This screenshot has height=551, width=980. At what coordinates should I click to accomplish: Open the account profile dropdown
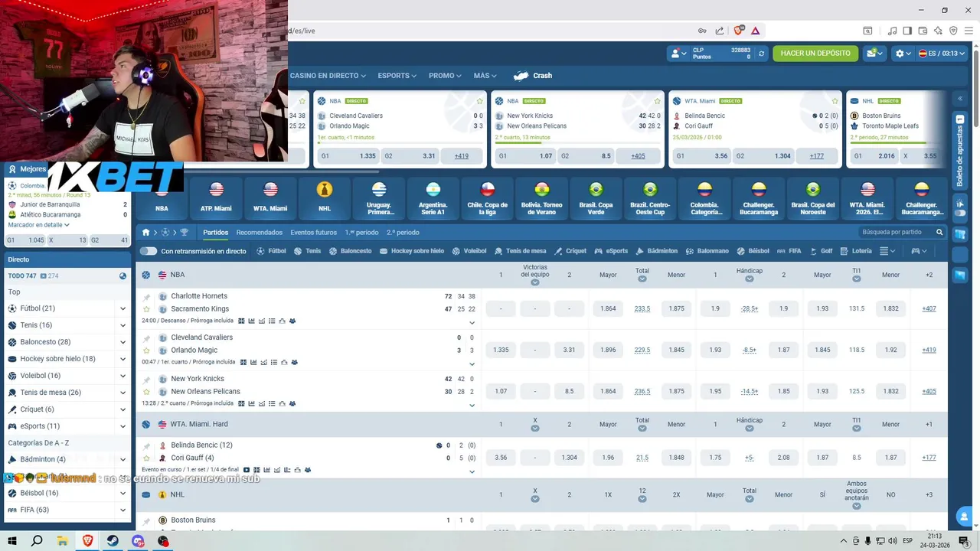pyautogui.click(x=678, y=54)
